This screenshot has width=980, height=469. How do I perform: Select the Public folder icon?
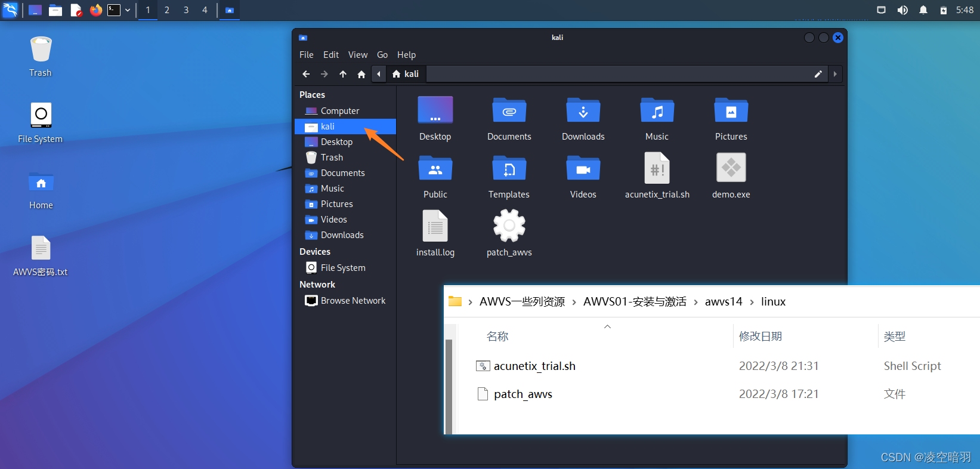[x=435, y=177]
